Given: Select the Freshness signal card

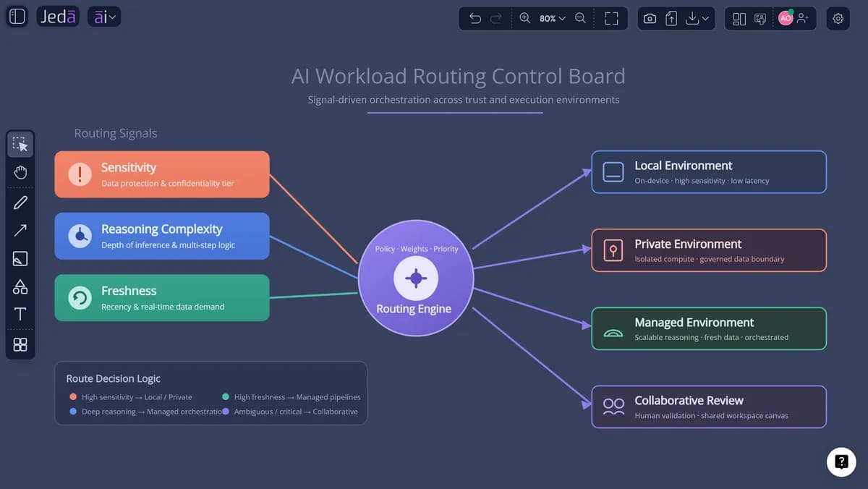Looking at the screenshot, I should (162, 297).
